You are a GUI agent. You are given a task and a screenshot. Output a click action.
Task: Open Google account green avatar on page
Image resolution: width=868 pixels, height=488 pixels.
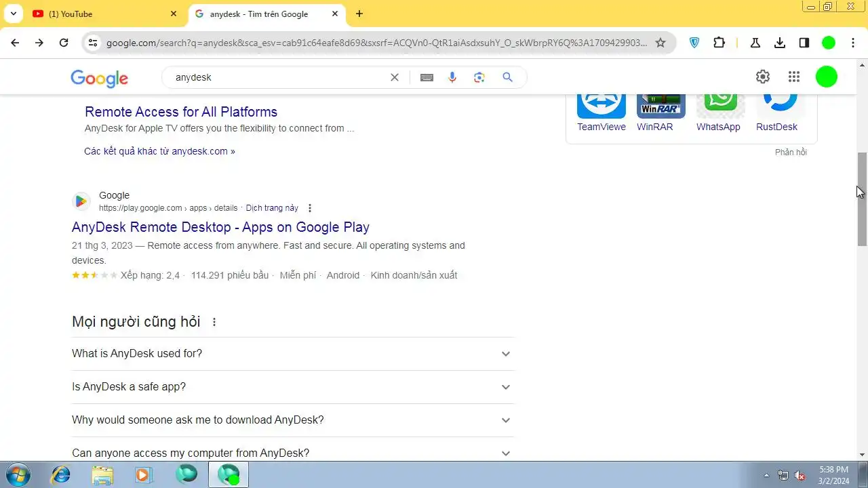[x=827, y=77]
